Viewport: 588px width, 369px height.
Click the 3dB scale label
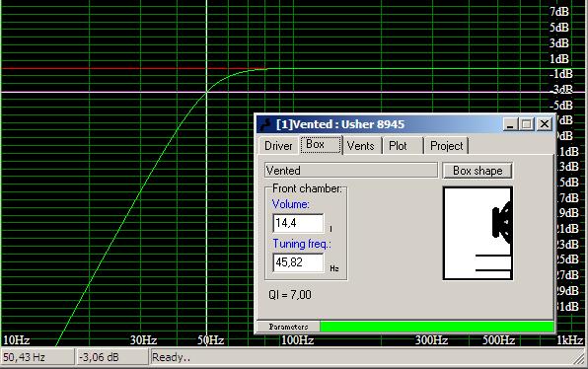pyautogui.click(x=559, y=43)
